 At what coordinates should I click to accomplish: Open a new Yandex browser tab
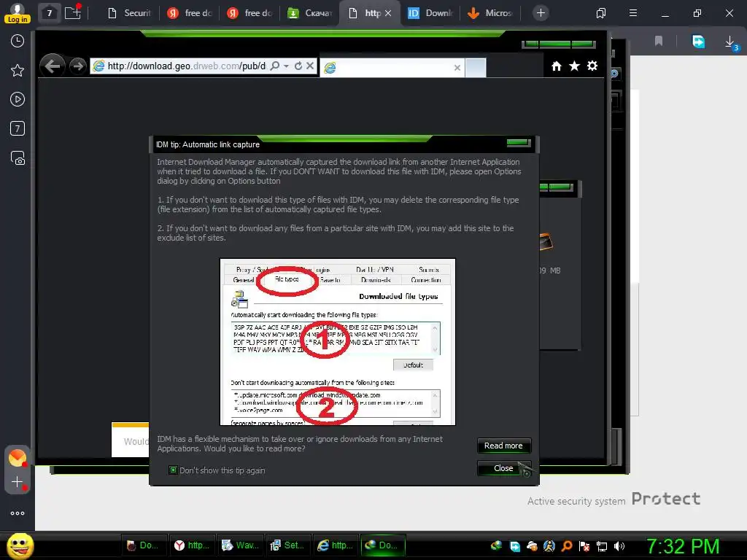541,13
